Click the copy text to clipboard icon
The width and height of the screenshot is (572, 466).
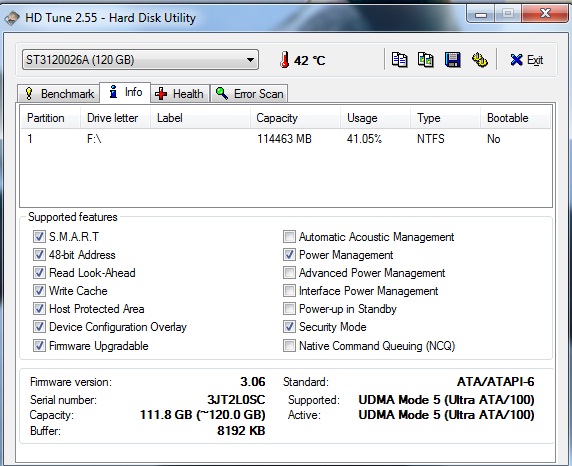coord(399,60)
